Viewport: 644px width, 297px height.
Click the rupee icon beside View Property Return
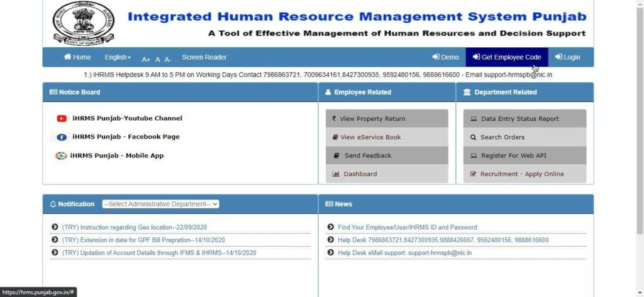334,119
